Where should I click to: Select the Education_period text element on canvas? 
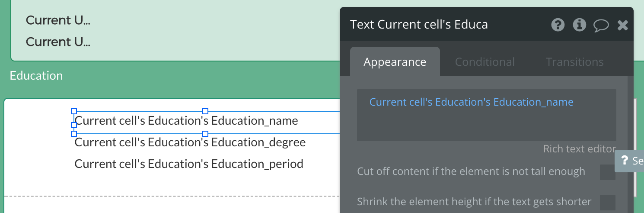[x=189, y=164]
